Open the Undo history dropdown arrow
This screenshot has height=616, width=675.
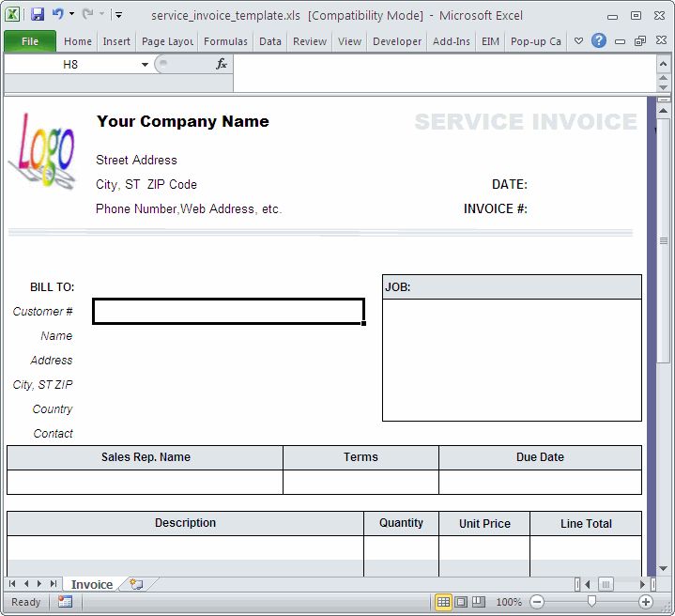click(72, 14)
